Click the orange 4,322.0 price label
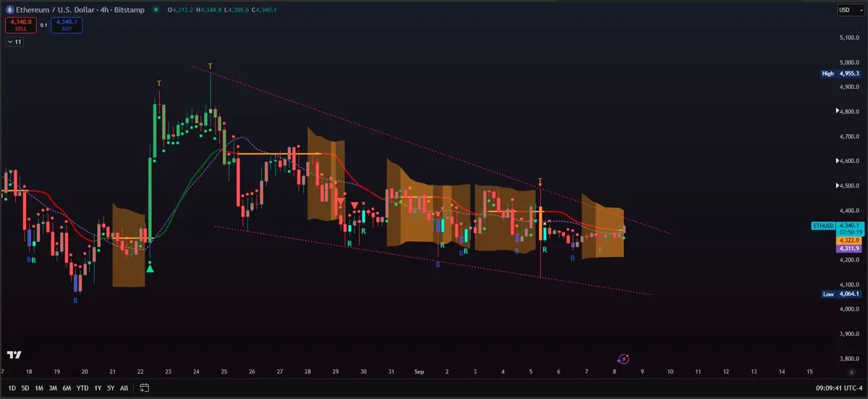Image resolution: width=868 pixels, height=399 pixels. pyautogui.click(x=848, y=240)
